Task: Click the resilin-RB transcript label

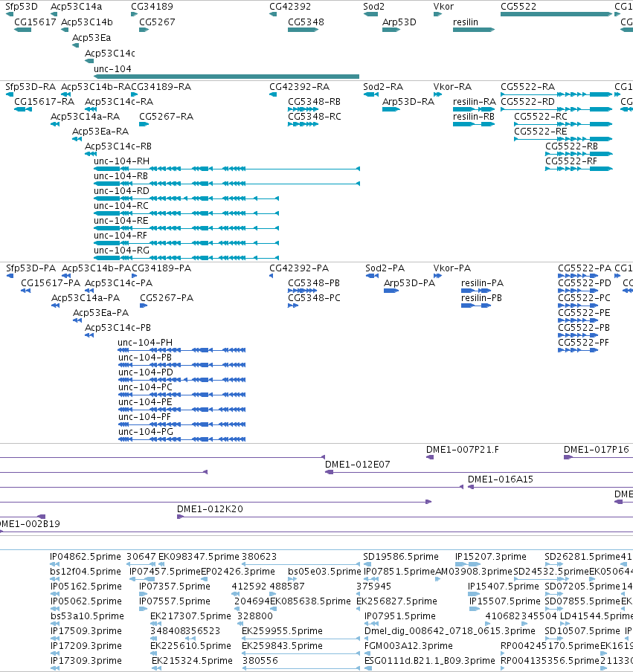Action: coord(474,117)
